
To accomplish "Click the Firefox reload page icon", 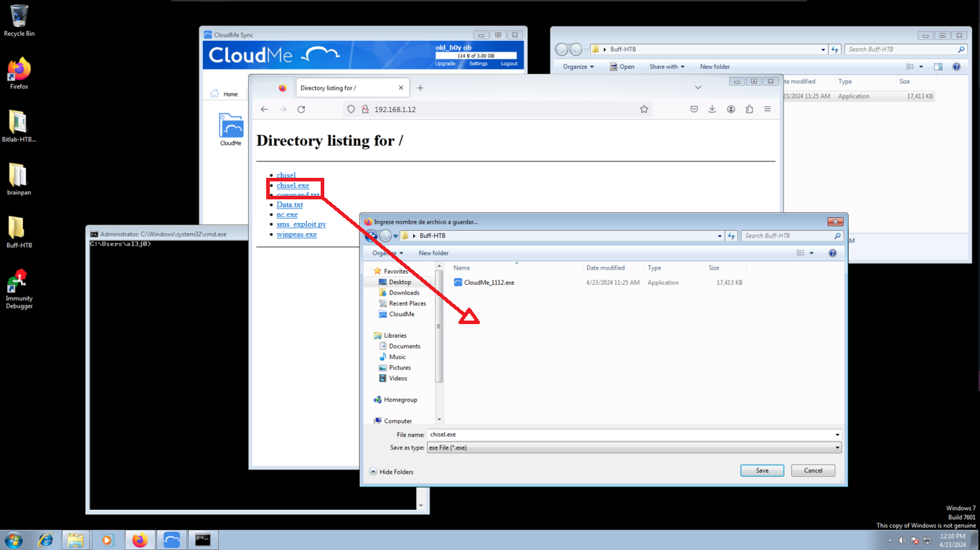I will [x=301, y=109].
